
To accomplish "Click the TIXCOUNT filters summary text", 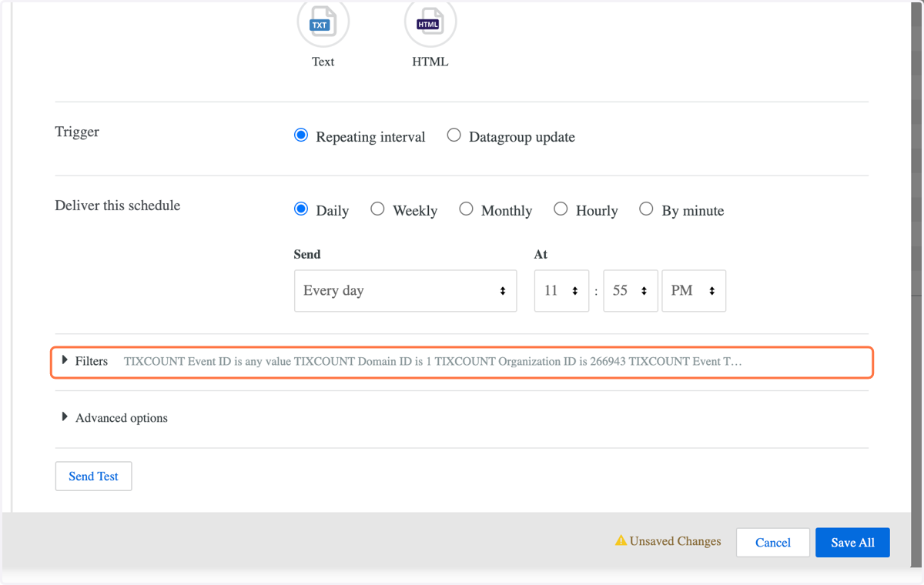I will pyautogui.click(x=433, y=361).
